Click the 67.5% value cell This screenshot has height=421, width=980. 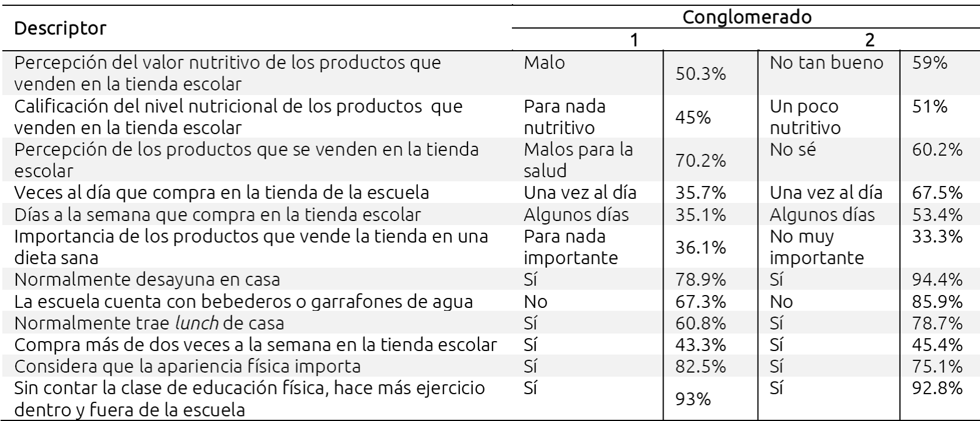pos(937,193)
